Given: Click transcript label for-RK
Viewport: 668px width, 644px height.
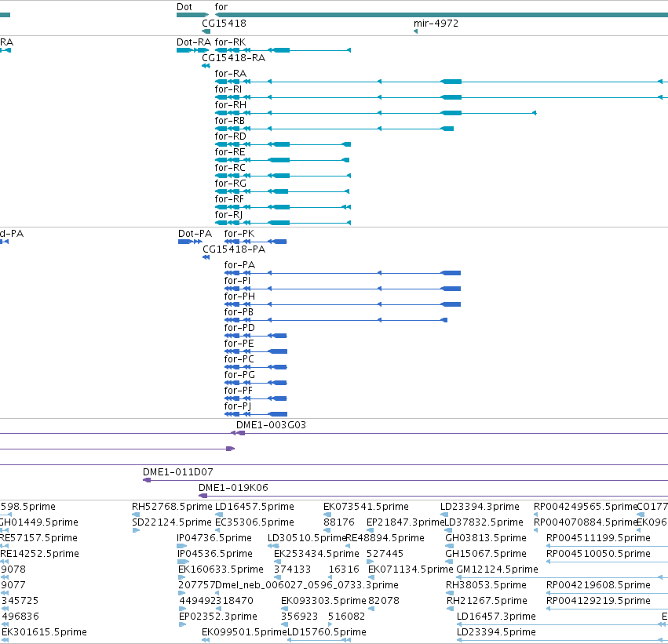Looking at the screenshot, I should 230,42.
